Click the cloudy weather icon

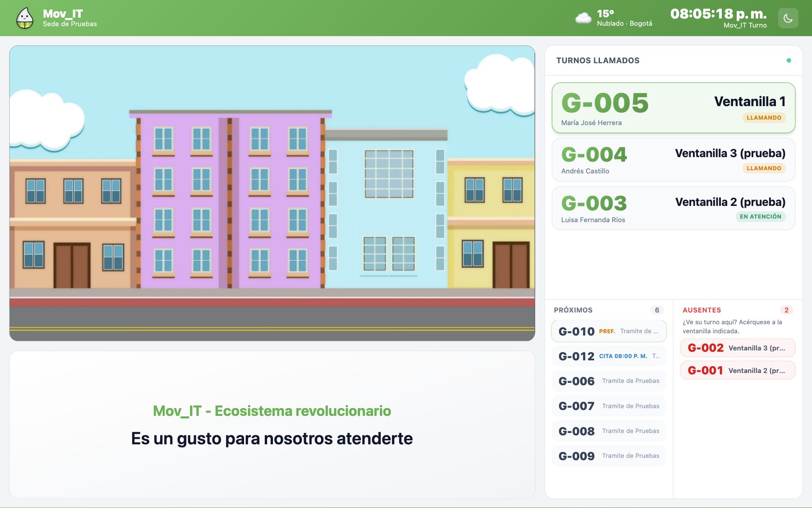[x=583, y=18]
